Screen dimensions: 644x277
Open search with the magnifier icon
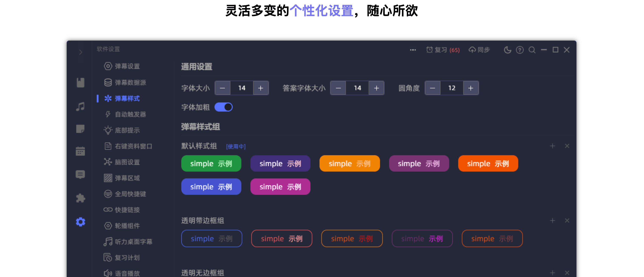point(532,50)
